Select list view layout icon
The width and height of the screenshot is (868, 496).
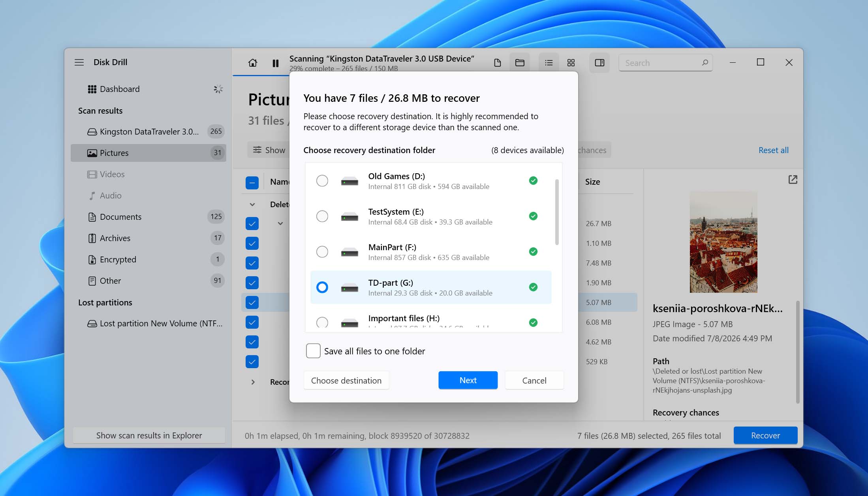[549, 63]
